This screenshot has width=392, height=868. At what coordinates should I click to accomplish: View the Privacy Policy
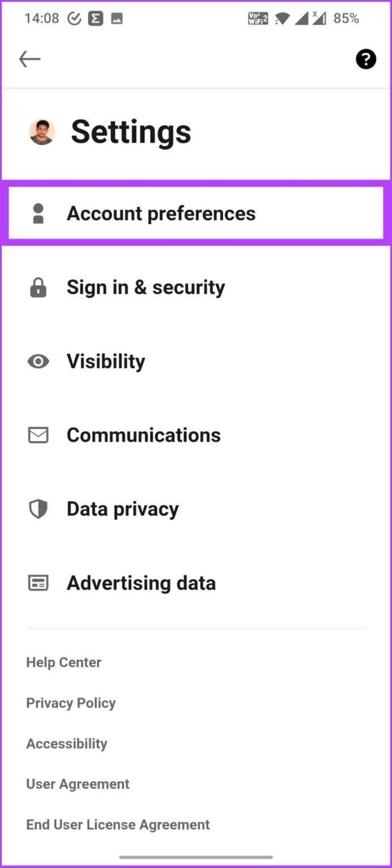click(x=71, y=702)
